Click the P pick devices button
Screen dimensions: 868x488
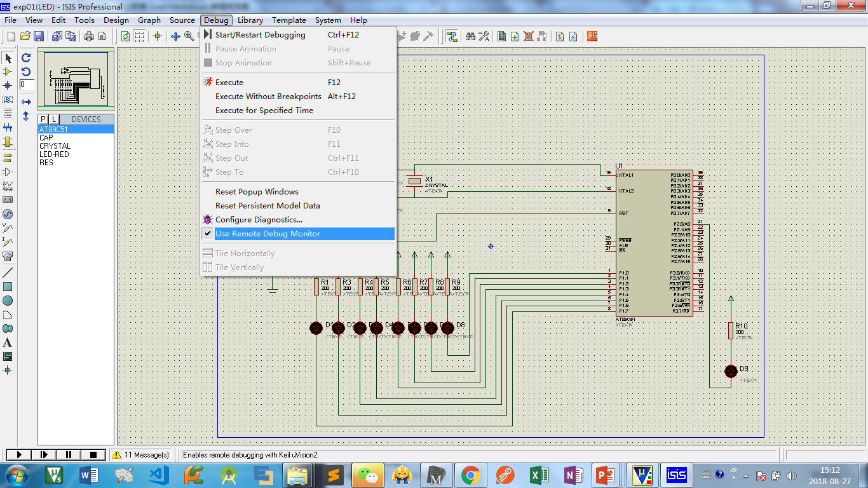[43, 119]
